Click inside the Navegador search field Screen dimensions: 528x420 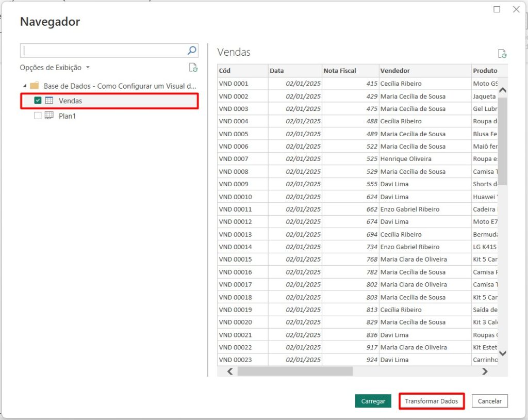[103, 50]
